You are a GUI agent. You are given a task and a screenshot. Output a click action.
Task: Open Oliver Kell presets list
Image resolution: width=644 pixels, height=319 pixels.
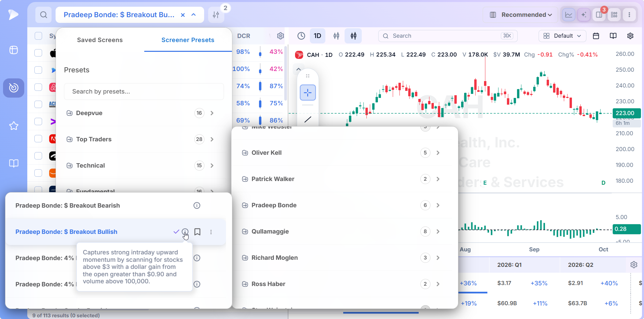pos(342,153)
